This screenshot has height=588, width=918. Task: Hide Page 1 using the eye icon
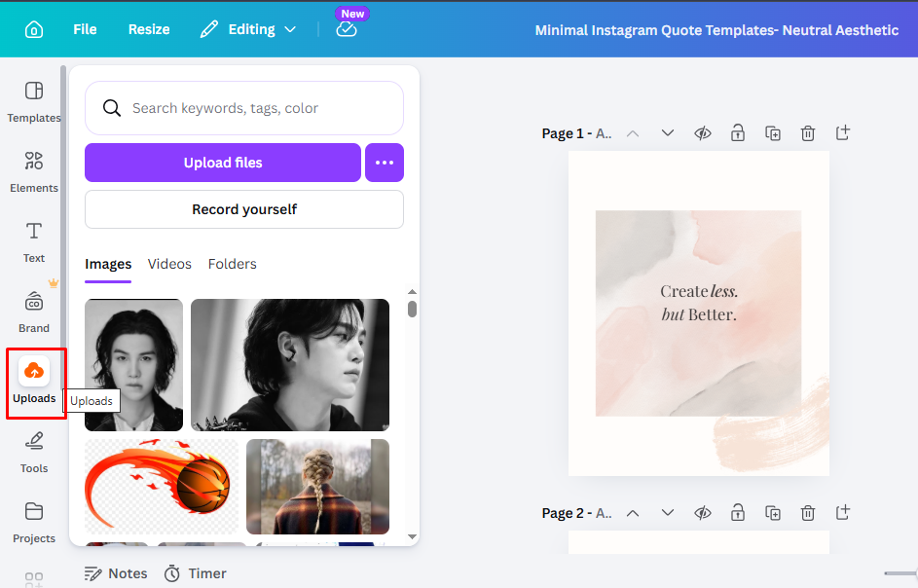point(703,133)
